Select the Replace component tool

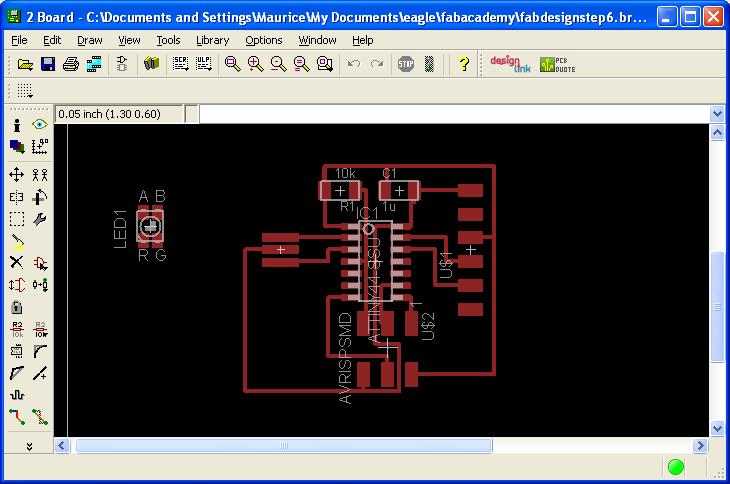point(40,285)
